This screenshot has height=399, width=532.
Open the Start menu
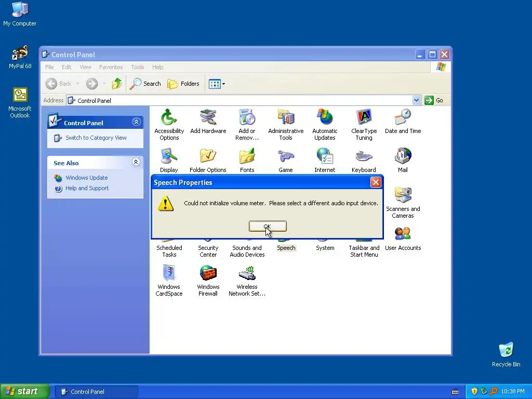(x=25, y=392)
